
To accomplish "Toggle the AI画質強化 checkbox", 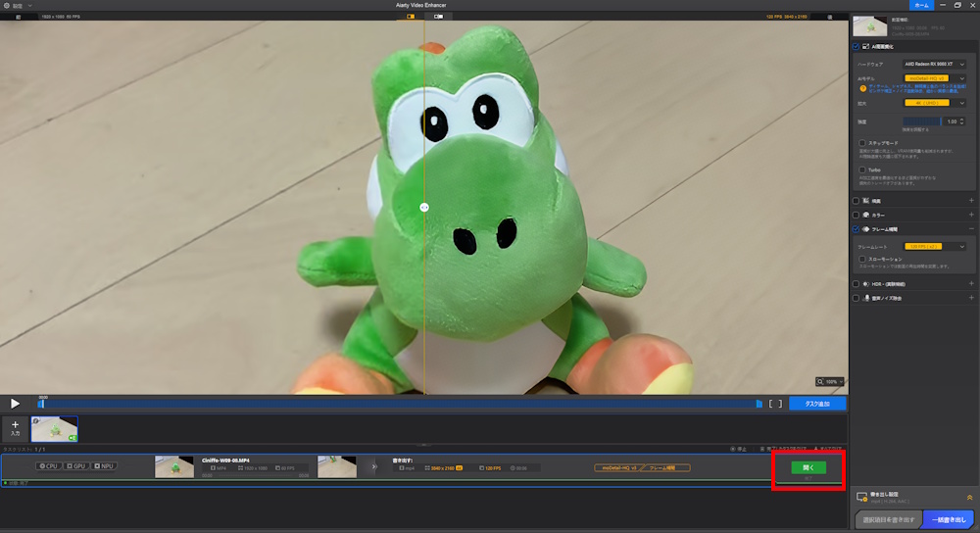I will point(857,47).
